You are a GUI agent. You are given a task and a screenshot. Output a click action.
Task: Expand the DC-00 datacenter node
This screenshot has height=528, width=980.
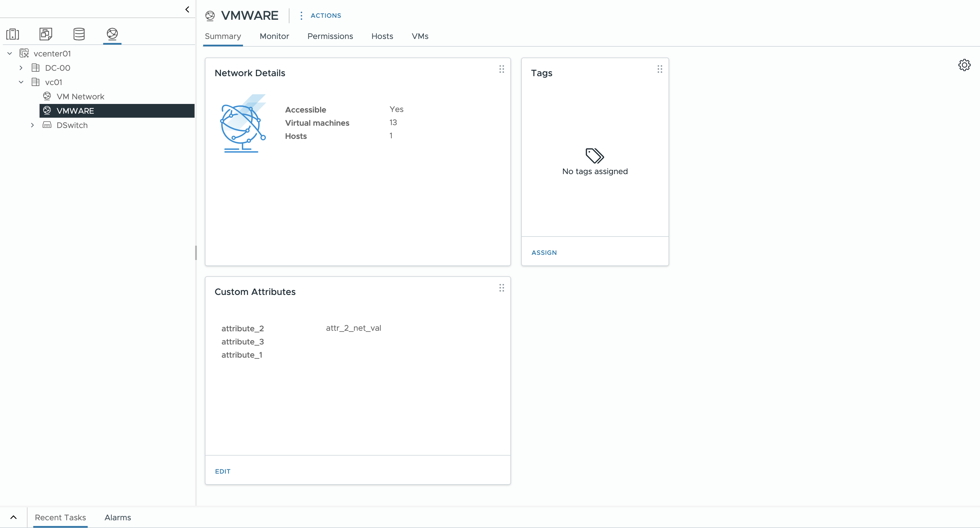[x=21, y=68]
